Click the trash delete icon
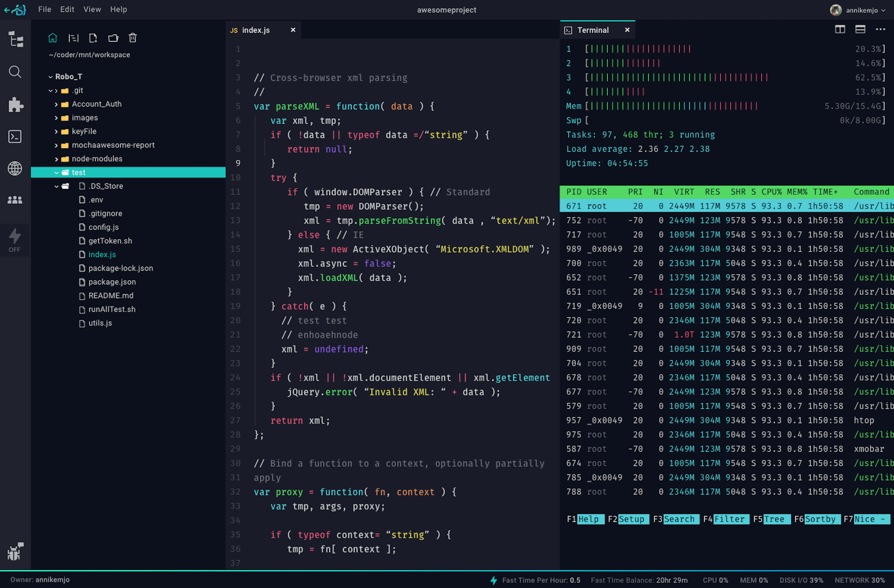The image size is (894, 588). [133, 38]
